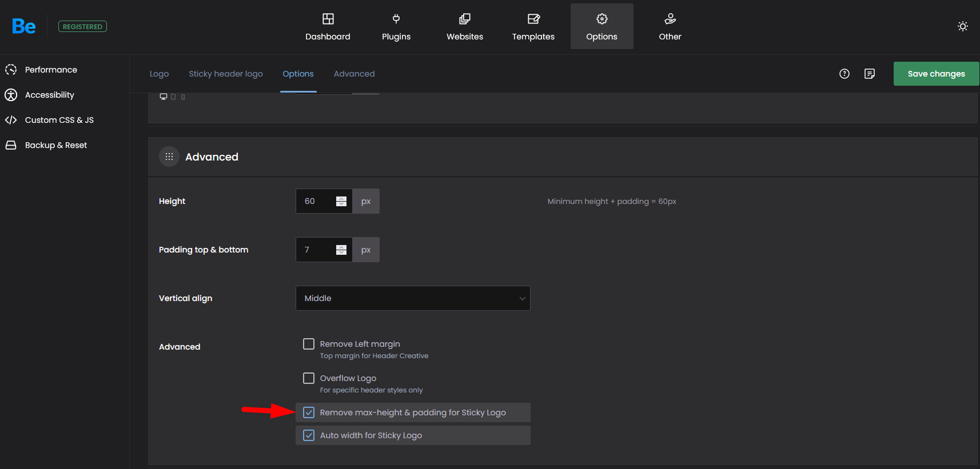980x469 pixels.
Task: Uncheck Remove max-height & padding for Sticky Logo
Action: (x=309, y=412)
